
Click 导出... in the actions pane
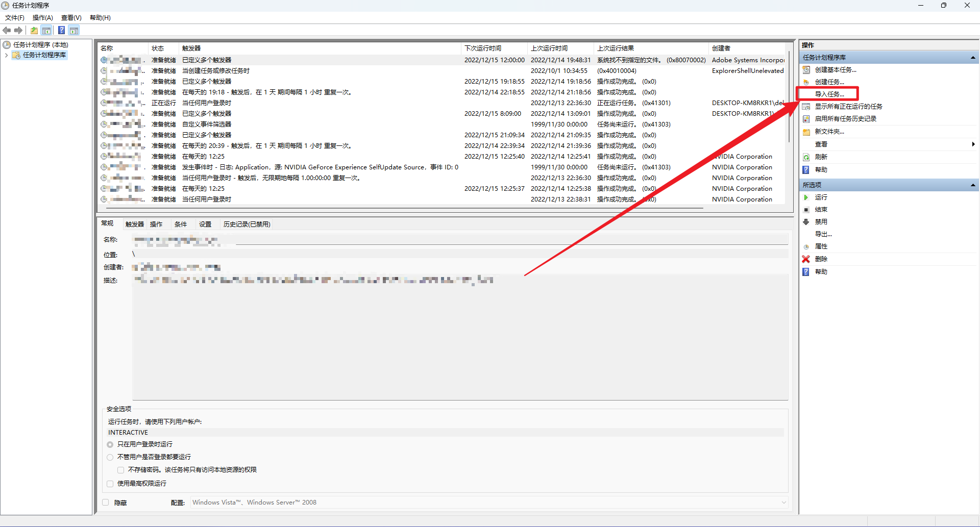[x=823, y=234]
